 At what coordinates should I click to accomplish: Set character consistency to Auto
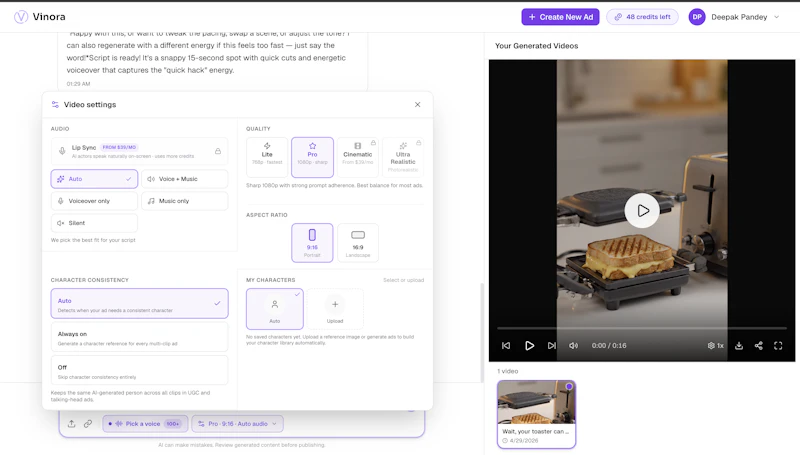pos(139,304)
